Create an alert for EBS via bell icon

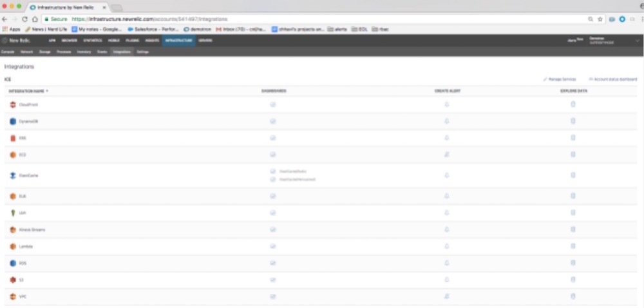(x=447, y=138)
